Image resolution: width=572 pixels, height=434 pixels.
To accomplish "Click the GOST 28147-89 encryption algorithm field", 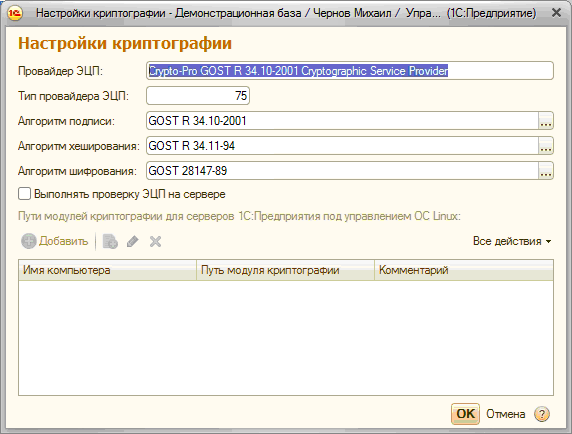I will point(342,170).
